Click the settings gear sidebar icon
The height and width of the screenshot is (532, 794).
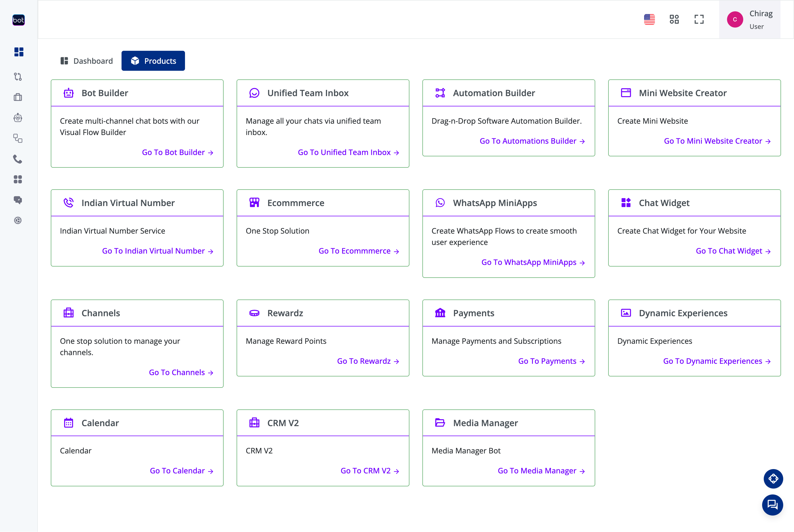click(x=18, y=221)
